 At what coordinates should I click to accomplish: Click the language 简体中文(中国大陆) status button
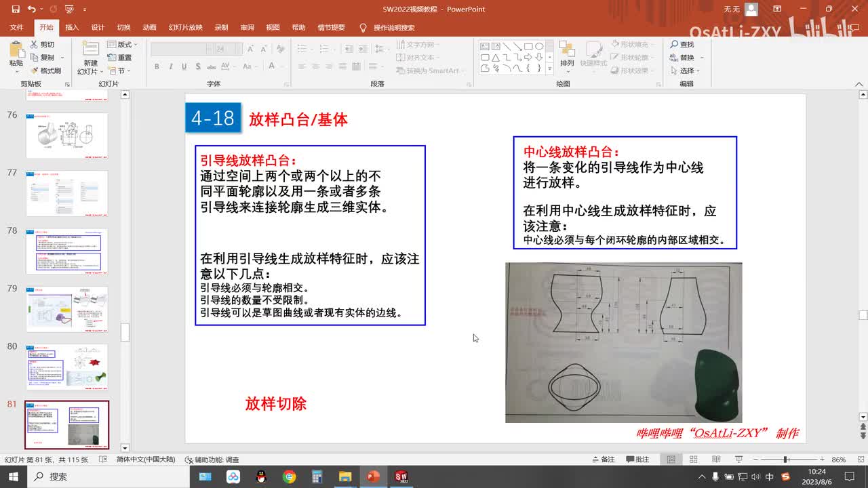click(x=145, y=460)
